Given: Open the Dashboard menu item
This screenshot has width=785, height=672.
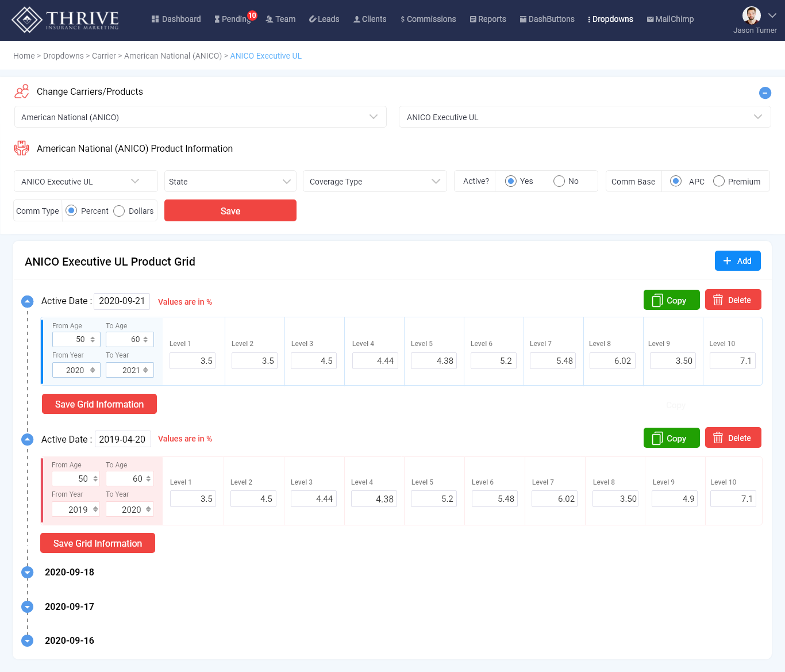Looking at the screenshot, I should (176, 19).
